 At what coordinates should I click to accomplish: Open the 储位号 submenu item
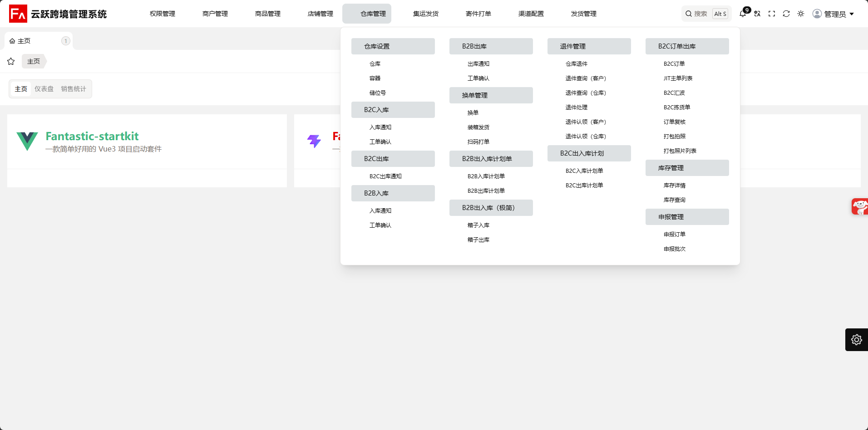click(378, 93)
